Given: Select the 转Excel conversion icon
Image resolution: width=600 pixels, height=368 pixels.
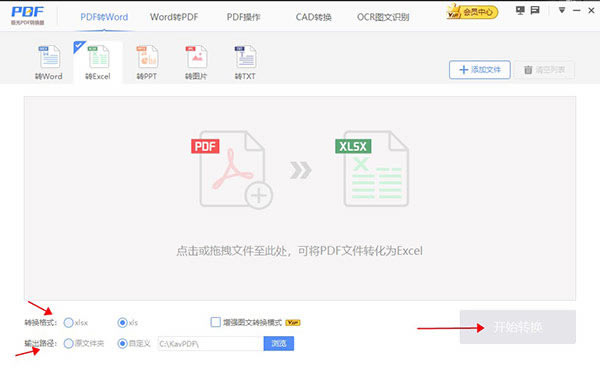Looking at the screenshot, I should pyautogui.click(x=98, y=62).
